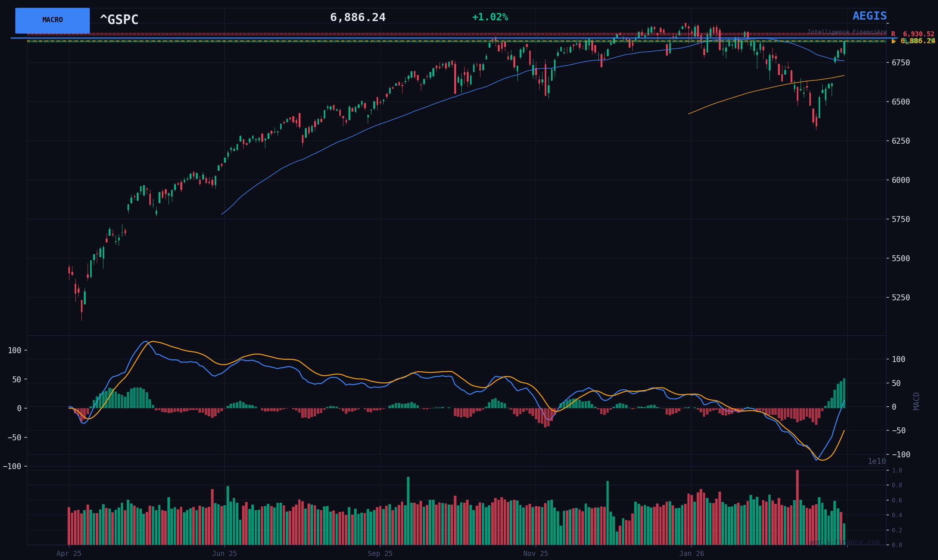This screenshot has width=938, height=560.
Task: Select the Jan 26 date label
Action: click(691, 554)
